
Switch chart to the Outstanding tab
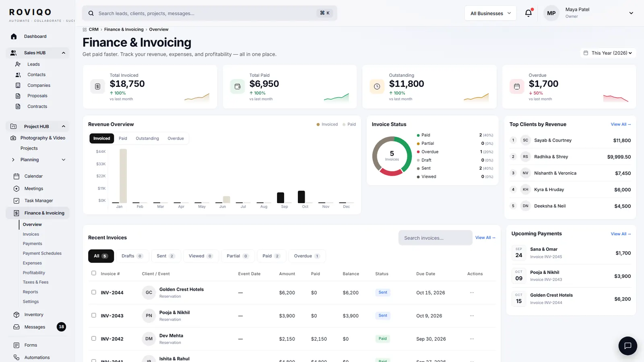[x=147, y=138]
